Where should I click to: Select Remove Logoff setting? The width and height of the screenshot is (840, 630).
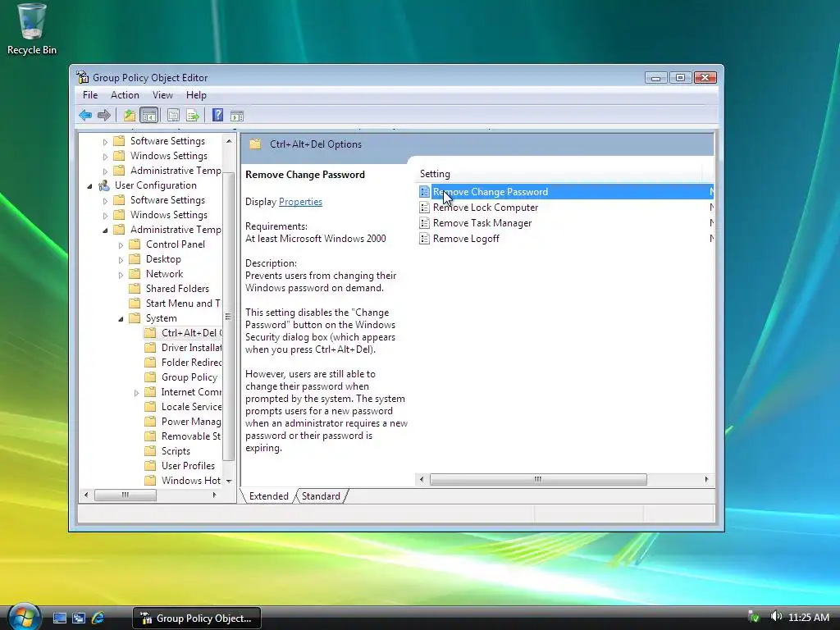tap(466, 239)
